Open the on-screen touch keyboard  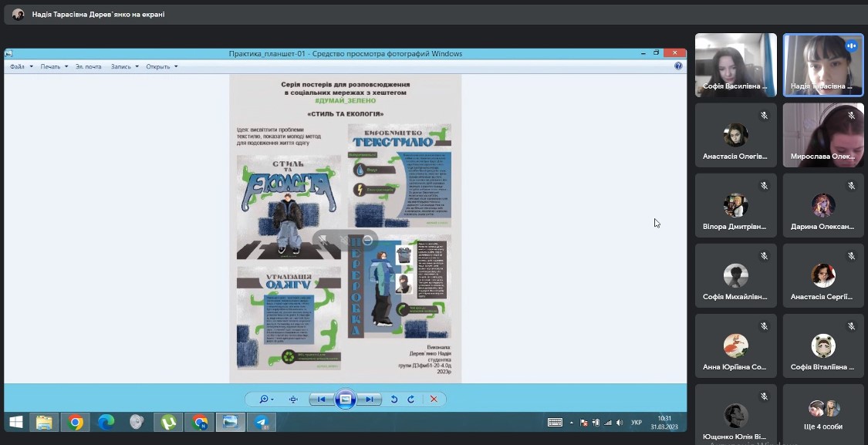tap(555, 422)
